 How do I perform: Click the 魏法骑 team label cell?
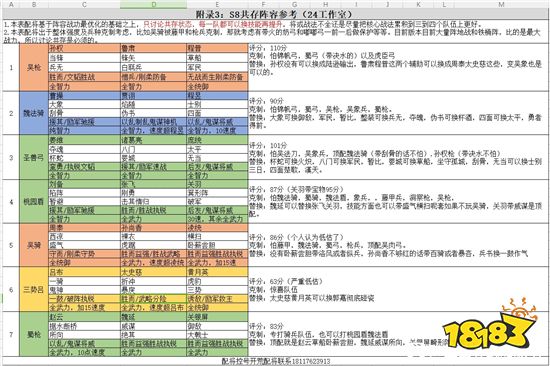click(x=34, y=113)
